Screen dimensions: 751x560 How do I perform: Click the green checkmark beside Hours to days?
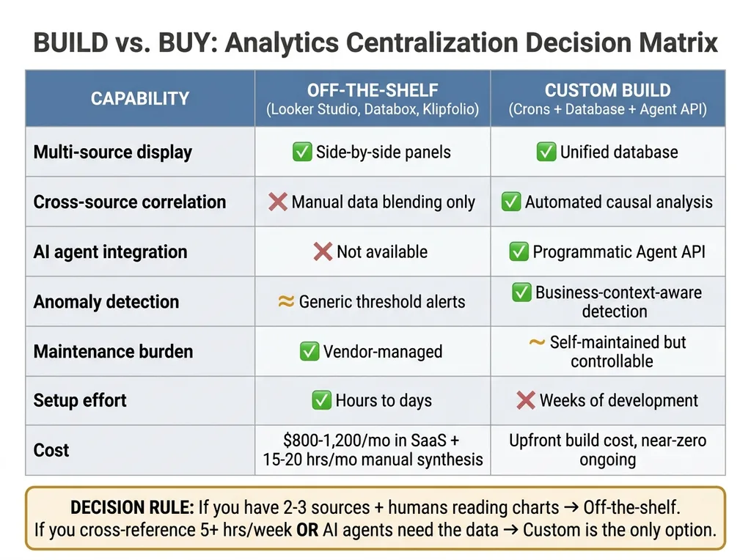pyautogui.click(x=321, y=400)
